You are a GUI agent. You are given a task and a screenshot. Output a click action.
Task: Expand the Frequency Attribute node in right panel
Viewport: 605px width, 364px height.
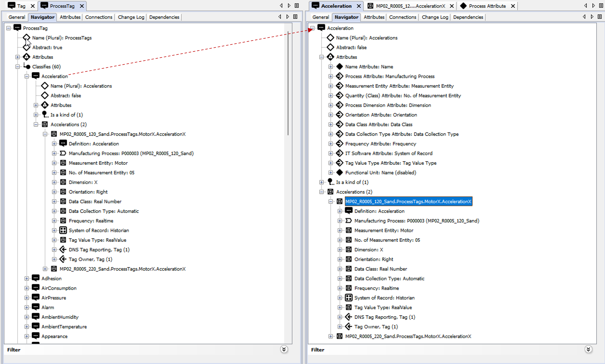pyautogui.click(x=331, y=144)
